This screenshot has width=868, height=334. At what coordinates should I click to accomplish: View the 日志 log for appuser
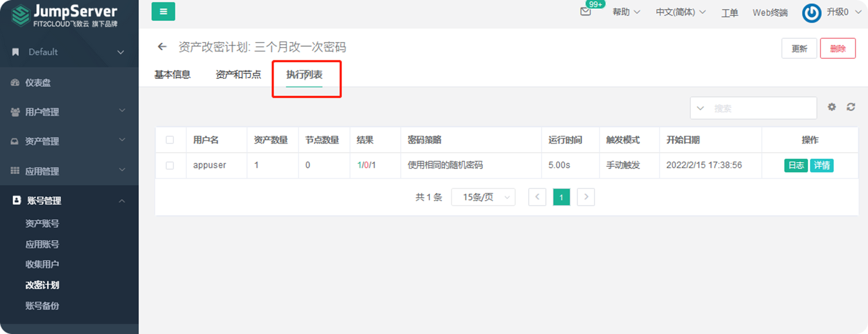click(x=796, y=165)
